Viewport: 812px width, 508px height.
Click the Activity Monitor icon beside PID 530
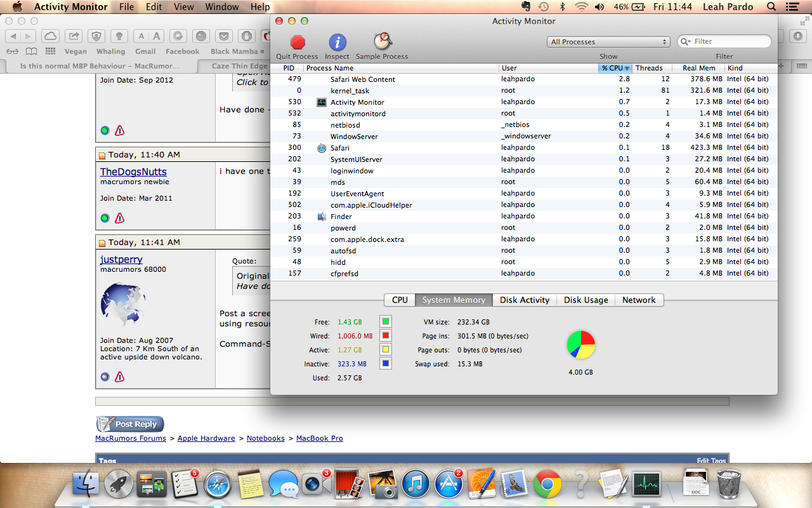pos(322,102)
